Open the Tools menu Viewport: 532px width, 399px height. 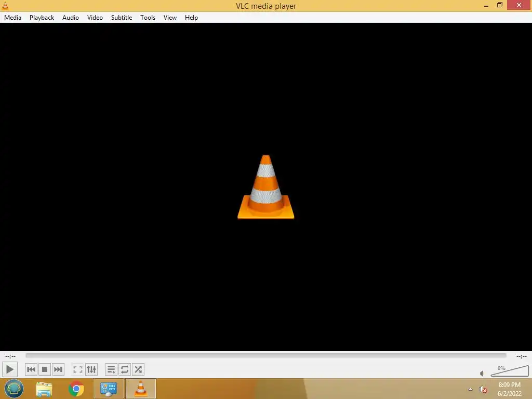[x=148, y=18]
